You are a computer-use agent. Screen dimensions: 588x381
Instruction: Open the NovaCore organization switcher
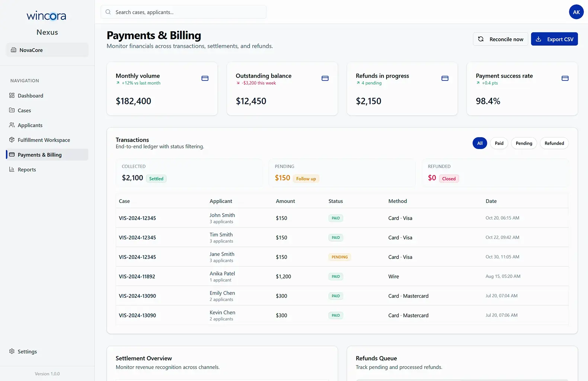pos(47,50)
